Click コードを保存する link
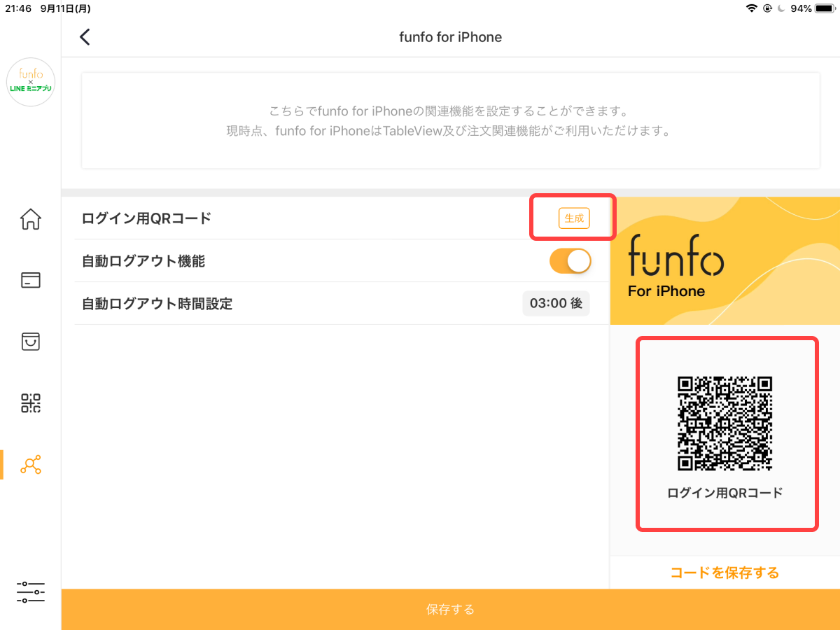Image resolution: width=840 pixels, height=630 pixels. (x=724, y=573)
